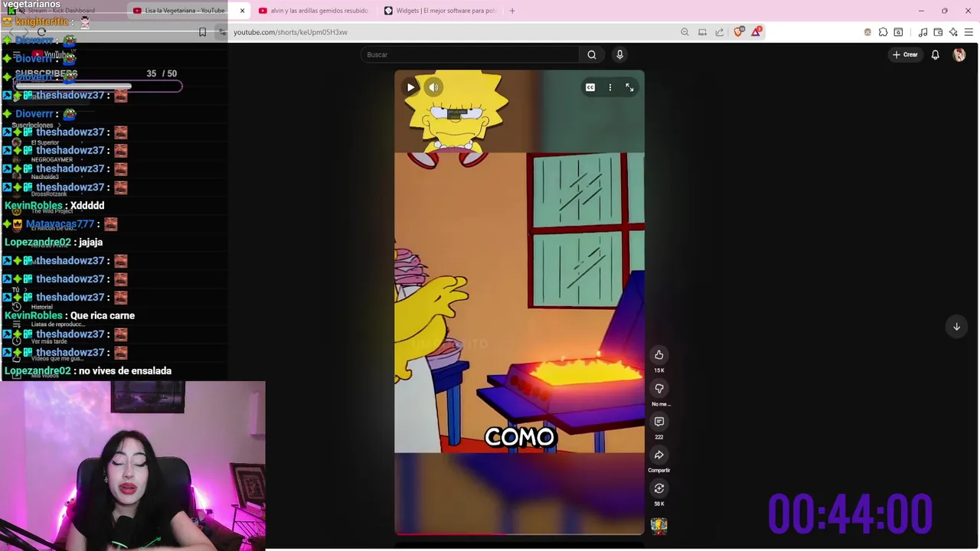Like the Short with thumbs up

(658, 354)
